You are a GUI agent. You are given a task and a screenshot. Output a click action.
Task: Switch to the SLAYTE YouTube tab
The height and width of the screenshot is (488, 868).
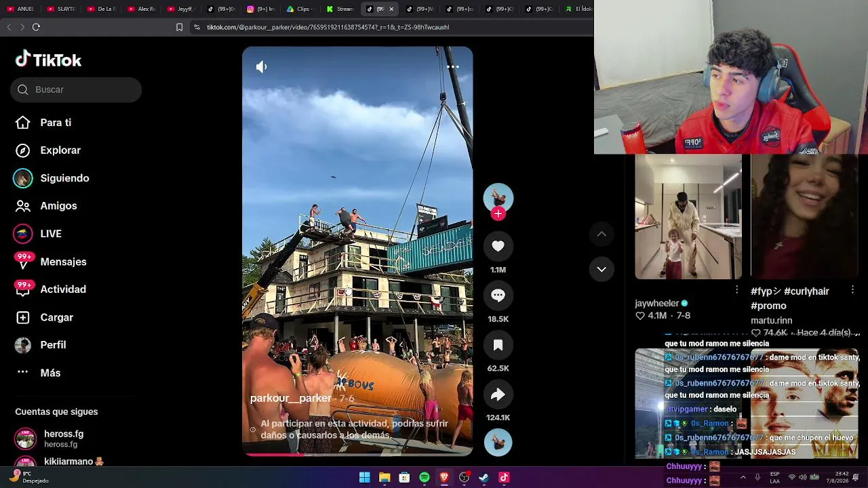[62, 9]
